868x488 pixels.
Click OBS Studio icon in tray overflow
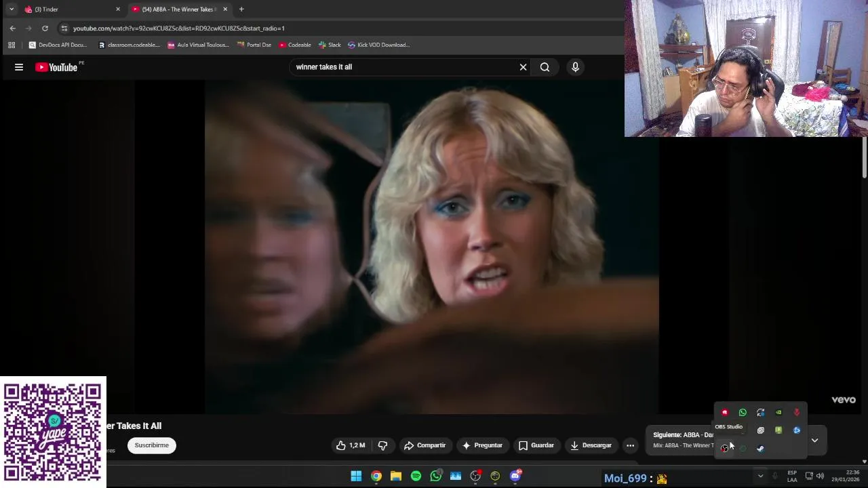click(724, 448)
